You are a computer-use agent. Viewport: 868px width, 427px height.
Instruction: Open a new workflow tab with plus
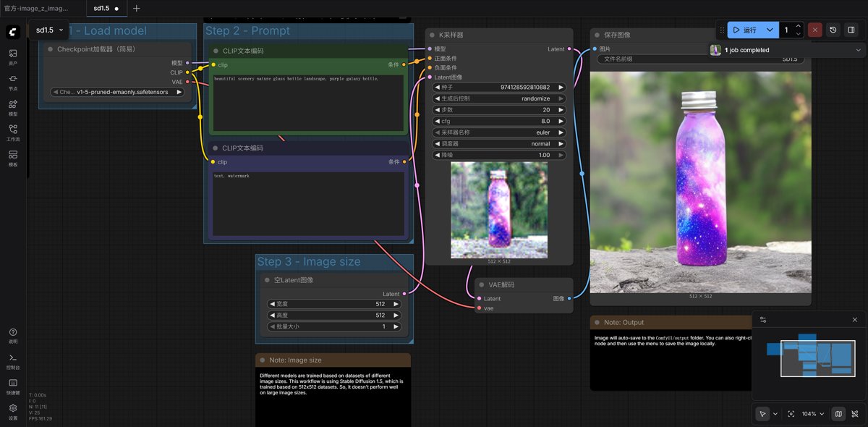pos(137,9)
